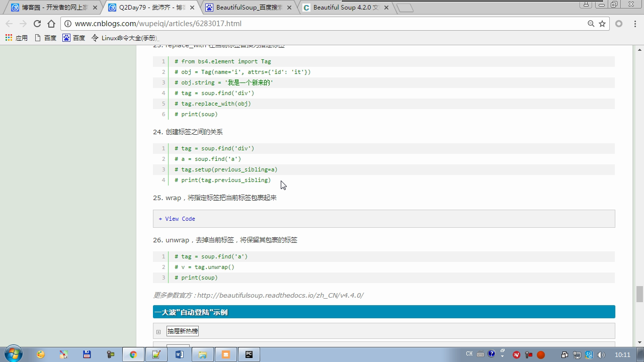644x362 pixels.
Task: Click the volume speaker icon in tray
Action: 601,354
